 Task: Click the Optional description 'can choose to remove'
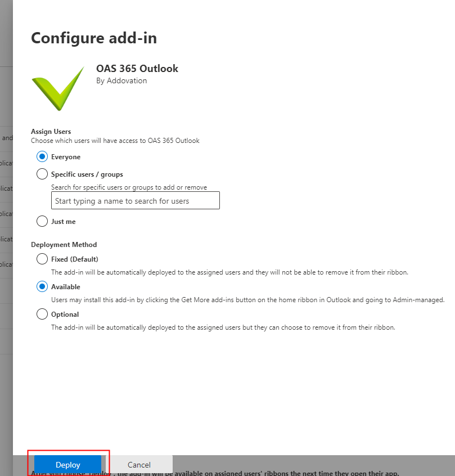click(x=223, y=327)
